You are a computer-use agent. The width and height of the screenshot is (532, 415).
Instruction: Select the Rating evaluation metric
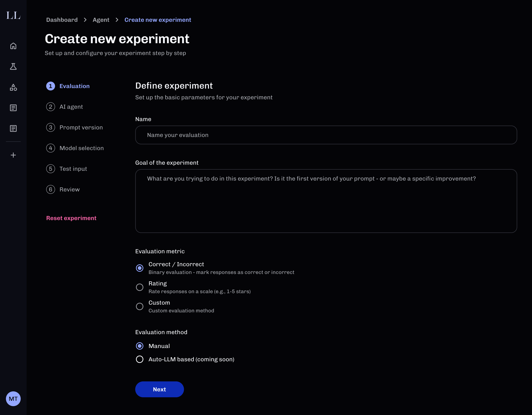tap(140, 287)
